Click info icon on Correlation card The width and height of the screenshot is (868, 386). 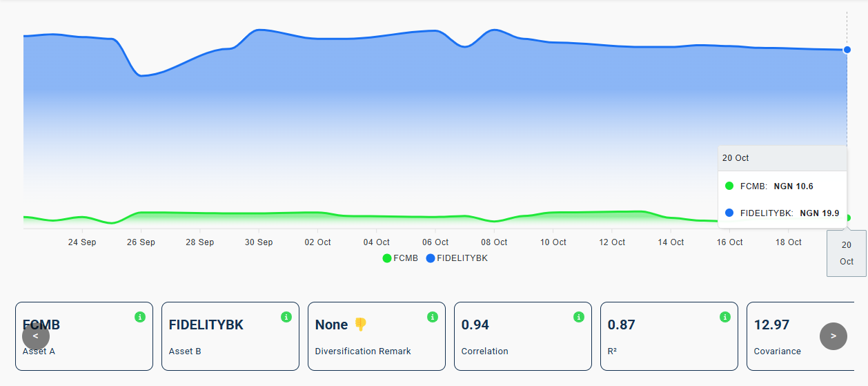click(579, 317)
